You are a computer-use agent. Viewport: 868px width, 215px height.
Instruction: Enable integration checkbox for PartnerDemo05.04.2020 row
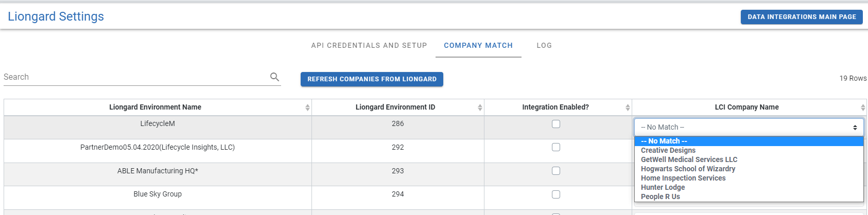(x=556, y=147)
